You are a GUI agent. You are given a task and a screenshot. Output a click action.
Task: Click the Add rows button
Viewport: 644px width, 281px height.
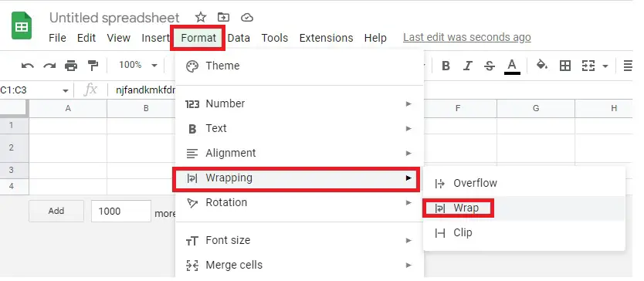click(x=56, y=212)
